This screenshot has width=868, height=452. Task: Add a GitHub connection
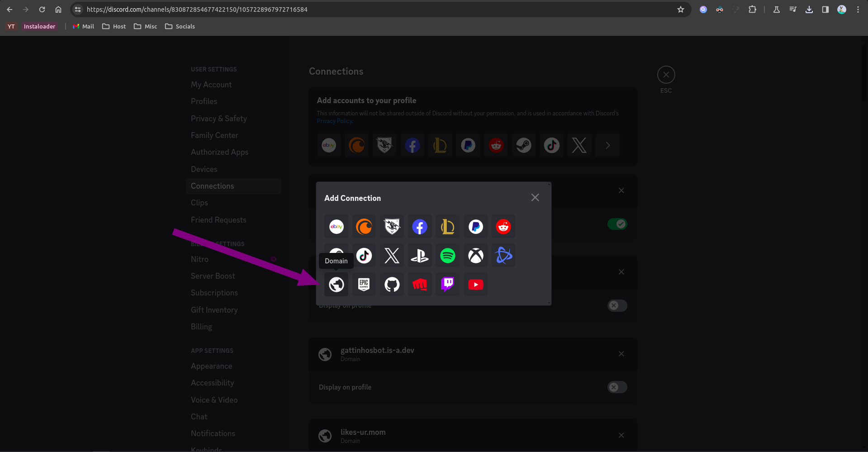click(x=392, y=285)
